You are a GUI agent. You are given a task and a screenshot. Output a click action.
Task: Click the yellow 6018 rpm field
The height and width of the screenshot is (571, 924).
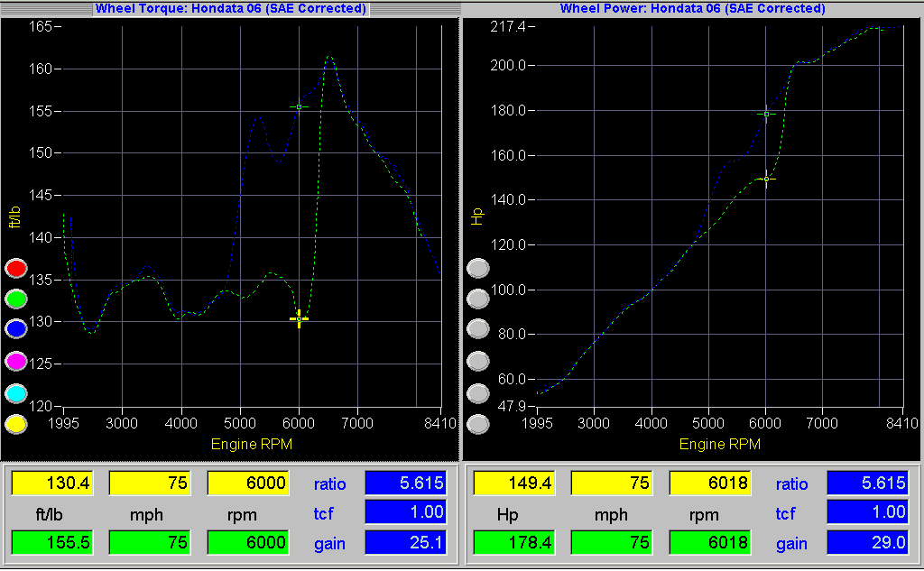[709, 484]
